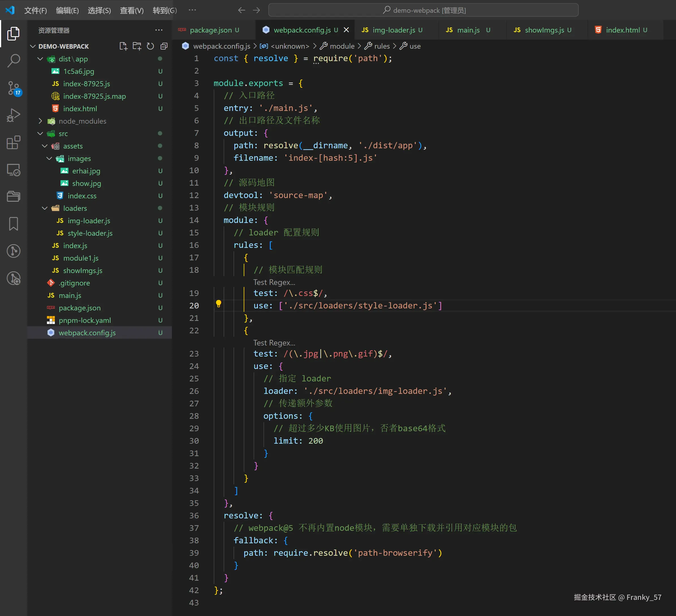Click the New File icon in explorer header
The width and height of the screenshot is (676, 616).
point(123,46)
